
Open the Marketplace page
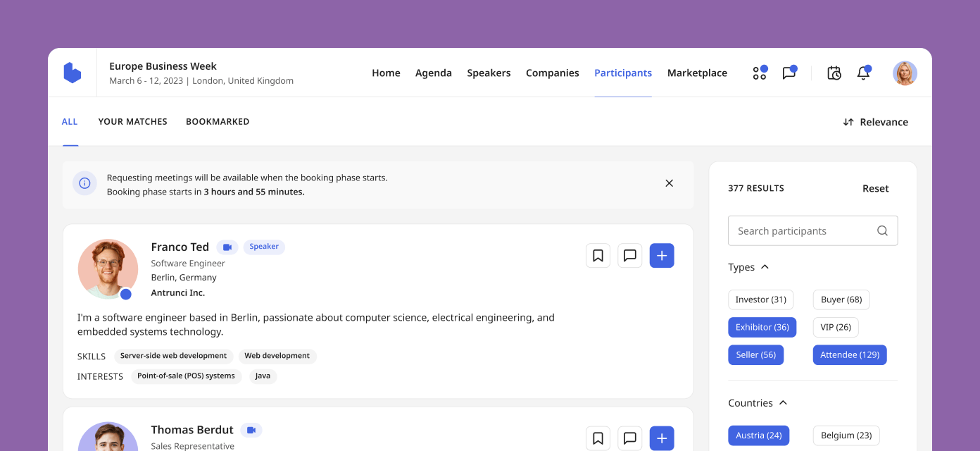point(697,73)
